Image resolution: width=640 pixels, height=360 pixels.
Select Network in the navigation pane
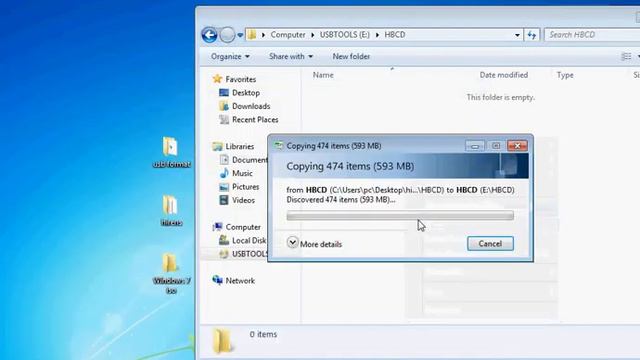pos(240,281)
